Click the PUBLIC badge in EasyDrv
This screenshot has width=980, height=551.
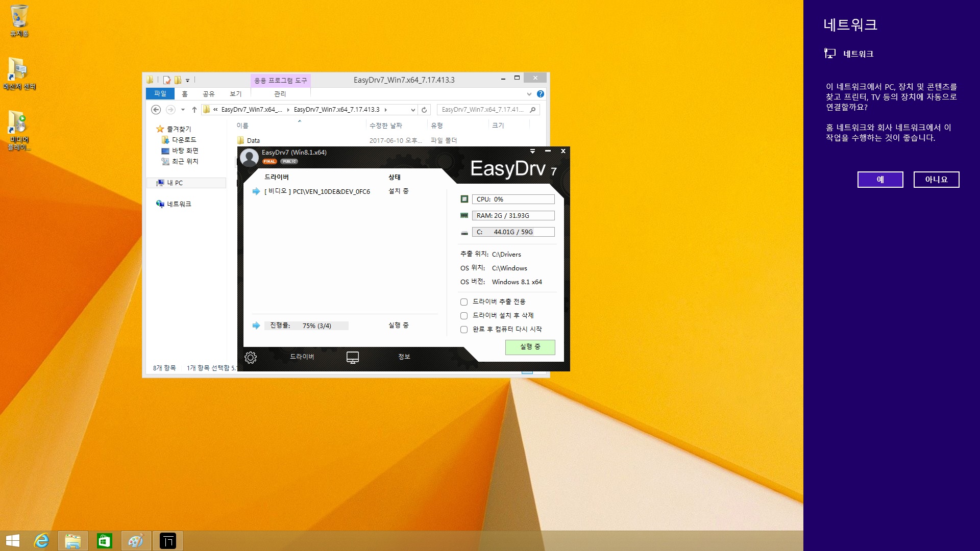pyautogui.click(x=289, y=161)
